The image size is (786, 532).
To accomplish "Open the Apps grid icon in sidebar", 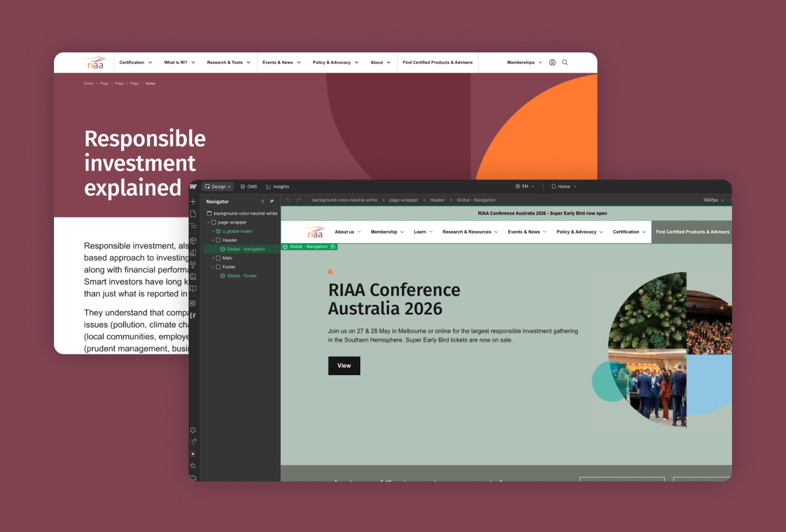I will pyautogui.click(x=193, y=303).
